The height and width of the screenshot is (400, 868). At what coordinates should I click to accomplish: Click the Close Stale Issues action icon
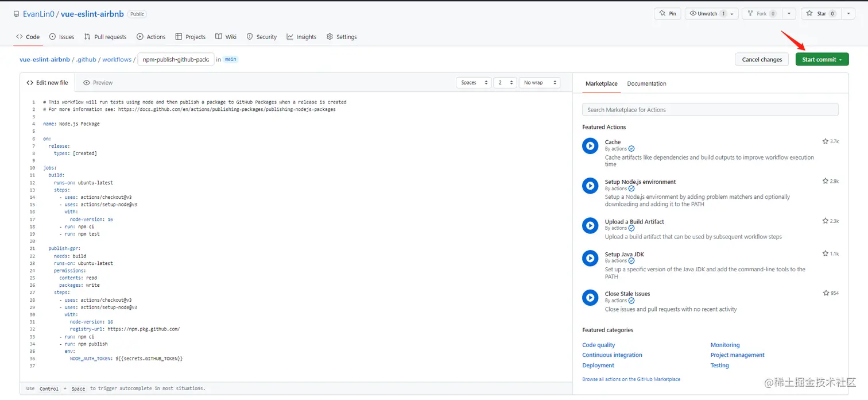pyautogui.click(x=590, y=298)
